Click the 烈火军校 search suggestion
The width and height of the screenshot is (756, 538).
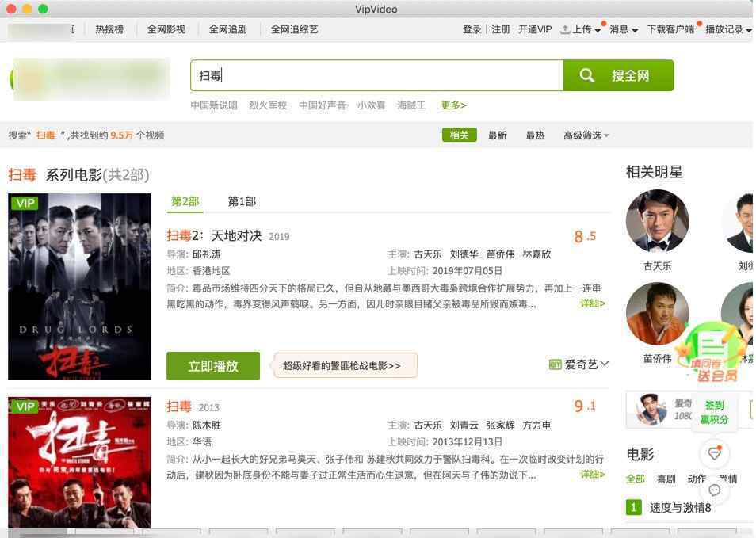(x=268, y=105)
